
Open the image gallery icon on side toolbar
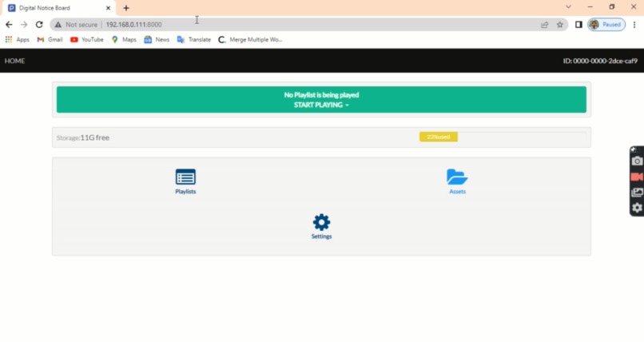(x=637, y=192)
